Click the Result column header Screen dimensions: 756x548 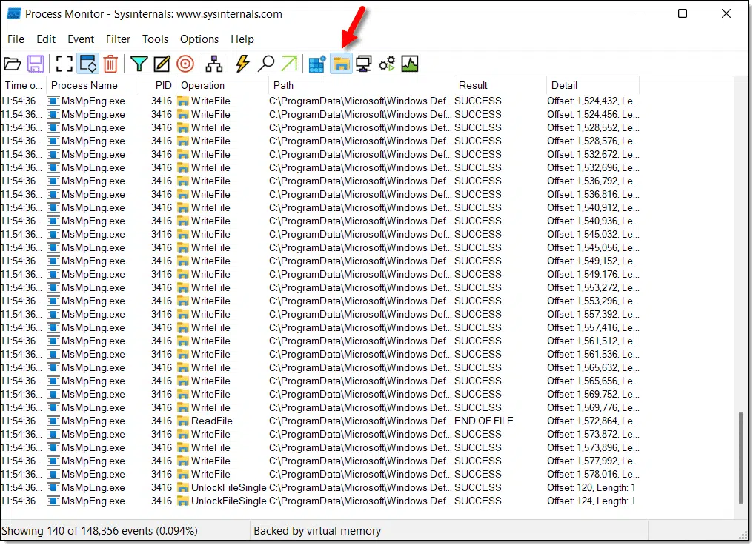[500, 85]
